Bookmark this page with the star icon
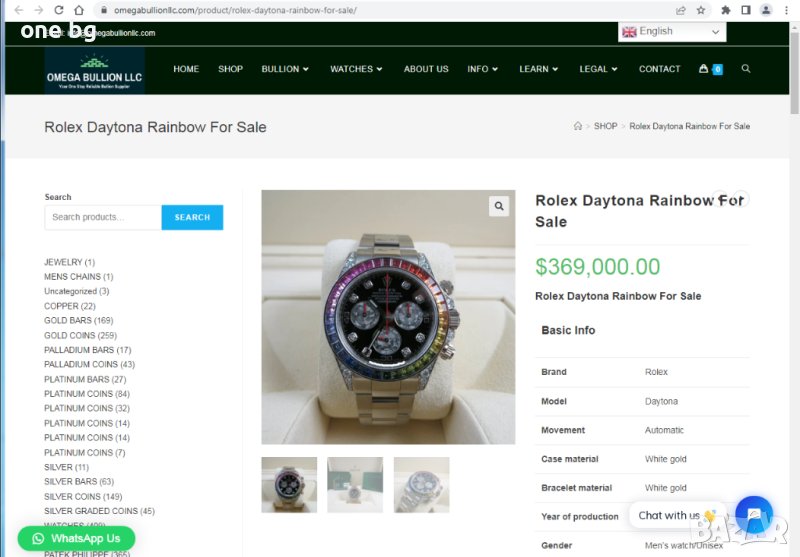 tap(701, 10)
